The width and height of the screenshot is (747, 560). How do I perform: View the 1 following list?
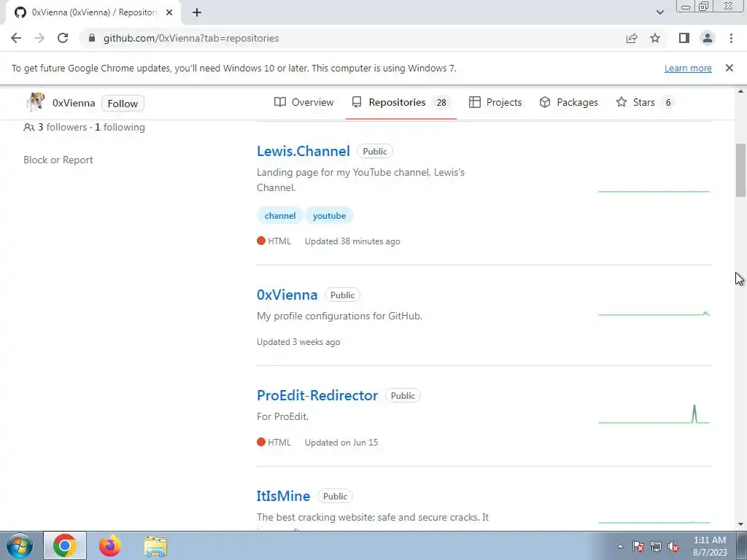tap(120, 127)
